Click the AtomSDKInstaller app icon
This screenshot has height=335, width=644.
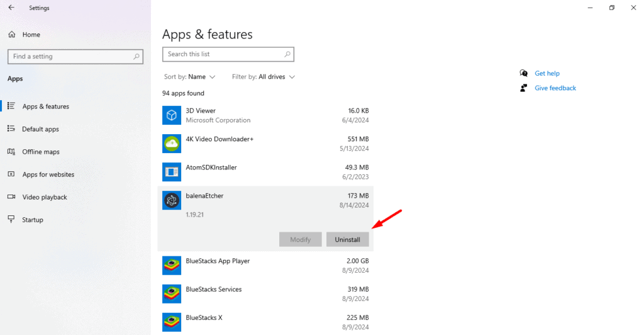pyautogui.click(x=172, y=172)
